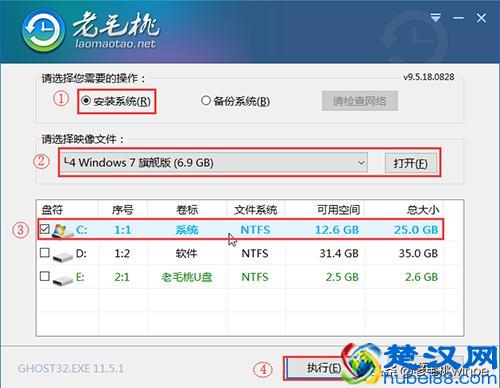Click the 打开(F) button
This screenshot has width=500, height=388.
[x=410, y=163]
